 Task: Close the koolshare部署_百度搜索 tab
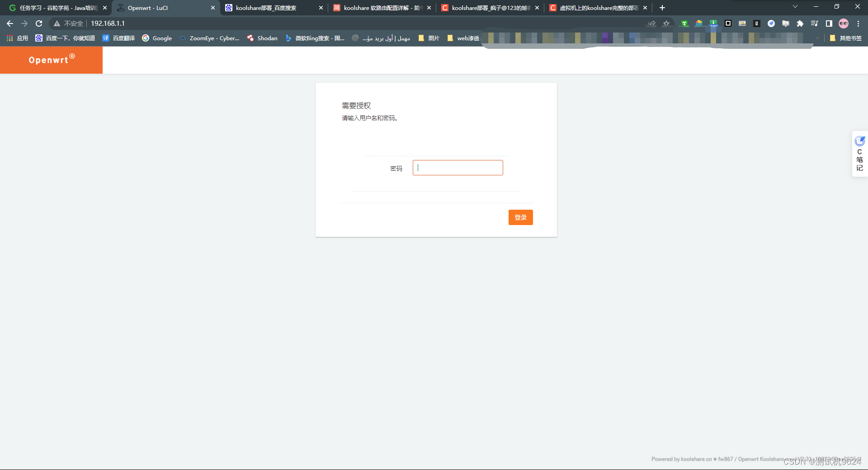(x=321, y=8)
